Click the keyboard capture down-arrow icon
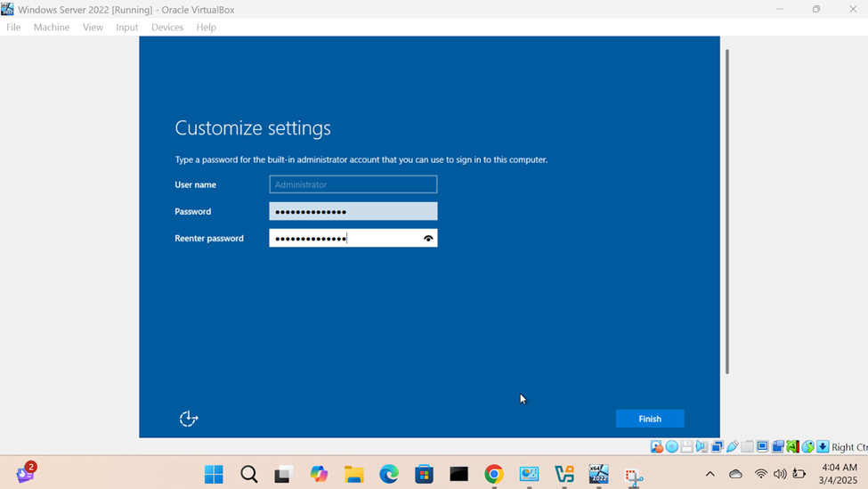Viewport: 868px width, 489px height. tap(823, 446)
